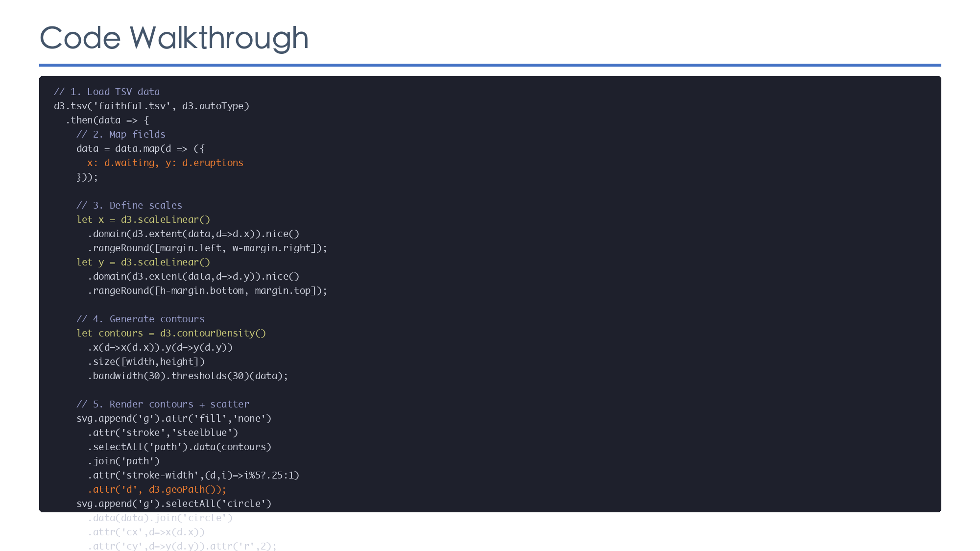The height and width of the screenshot is (551, 980).
Task: Click the line '.x(d=>x(d.x)).y(d=>y(d.y))'
Action: [160, 347]
